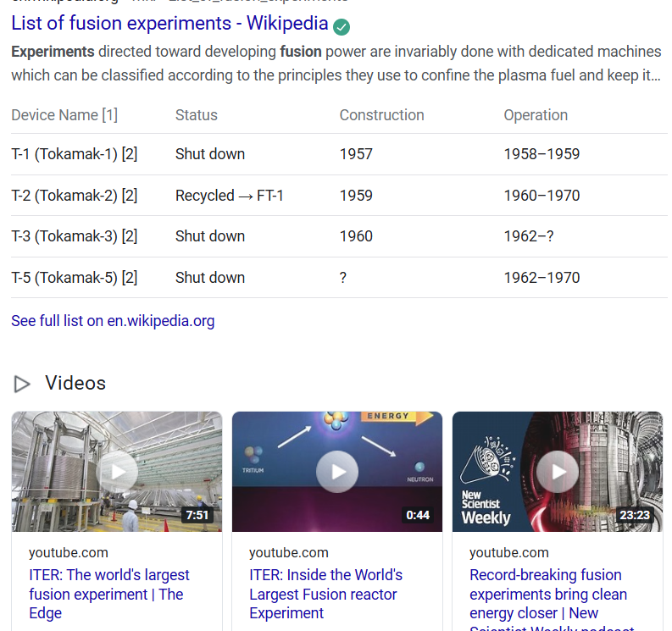Click the Videos section heading

pos(75,384)
